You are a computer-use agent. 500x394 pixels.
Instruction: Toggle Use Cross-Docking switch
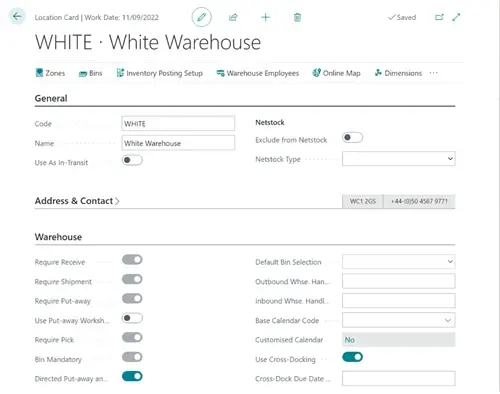click(x=352, y=357)
